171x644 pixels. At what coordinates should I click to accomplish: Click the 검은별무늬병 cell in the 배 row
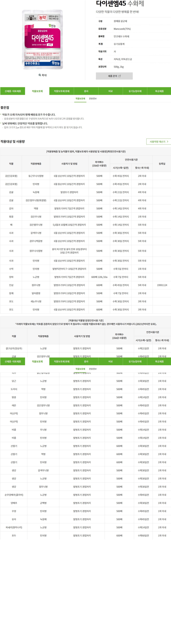click(36, 225)
